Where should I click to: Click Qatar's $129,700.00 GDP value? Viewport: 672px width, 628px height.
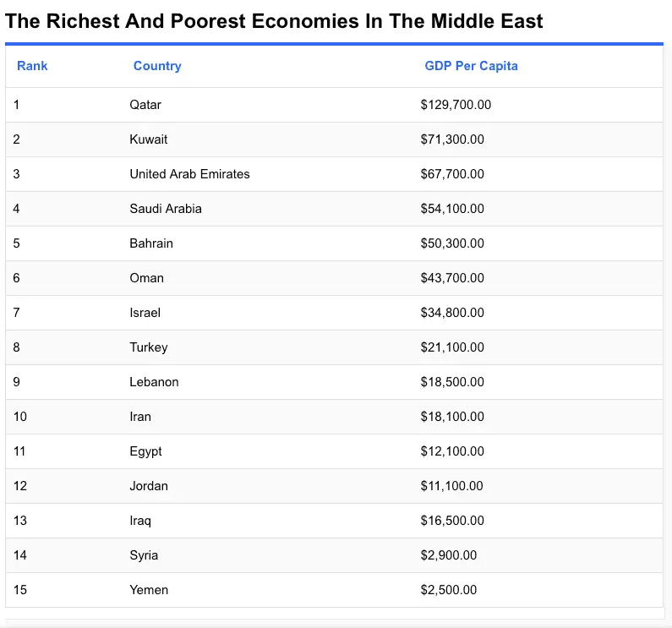[456, 105]
